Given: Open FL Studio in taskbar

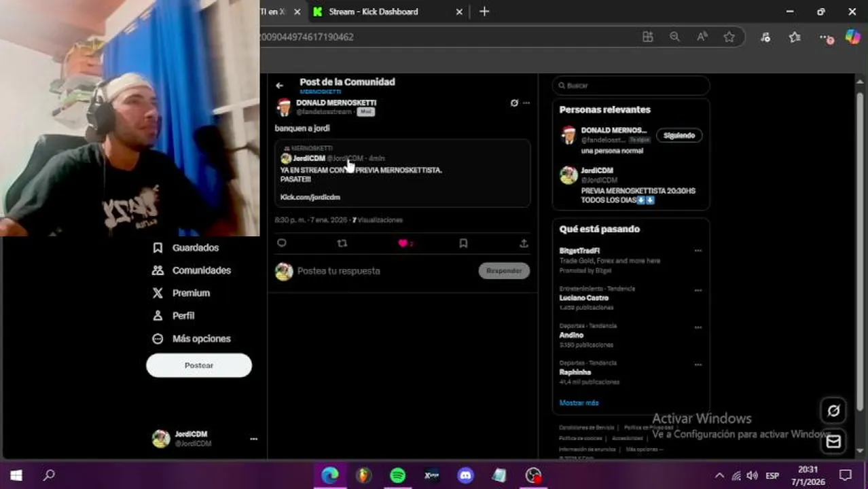Looking at the screenshot, I should (364, 475).
